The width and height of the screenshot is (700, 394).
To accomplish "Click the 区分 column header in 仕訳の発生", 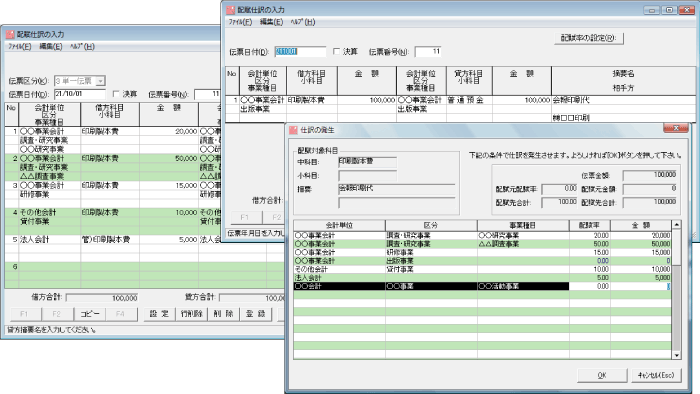I will point(431,225).
